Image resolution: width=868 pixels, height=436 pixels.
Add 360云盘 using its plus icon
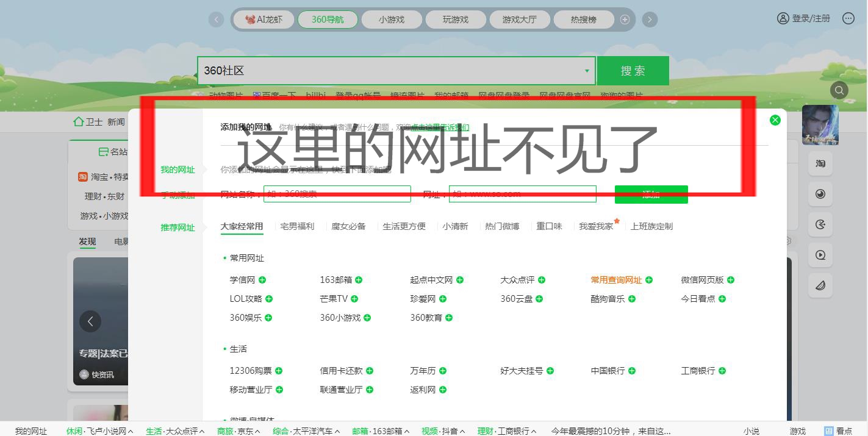(539, 299)
